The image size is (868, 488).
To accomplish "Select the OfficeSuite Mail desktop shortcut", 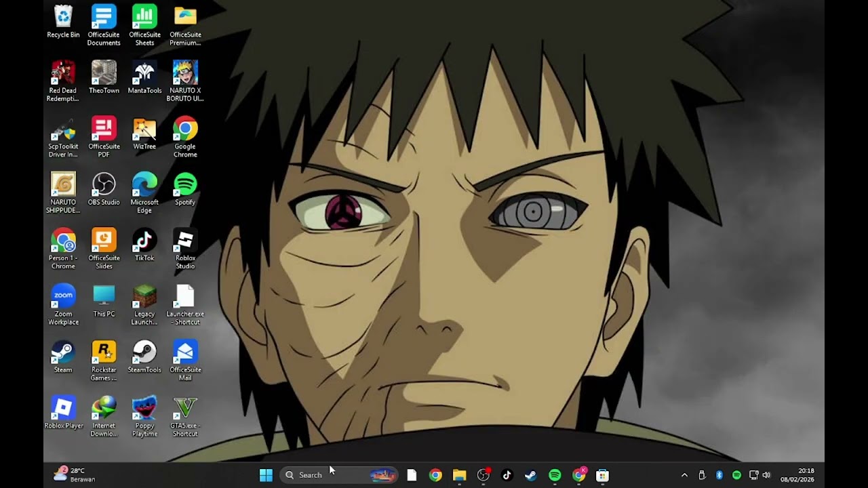I will click(x=185, y=361).
